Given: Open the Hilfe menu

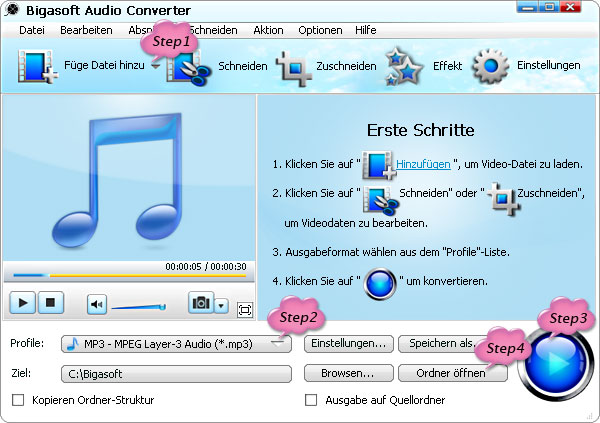Looking at the screenshot, I should click(365, 30).
